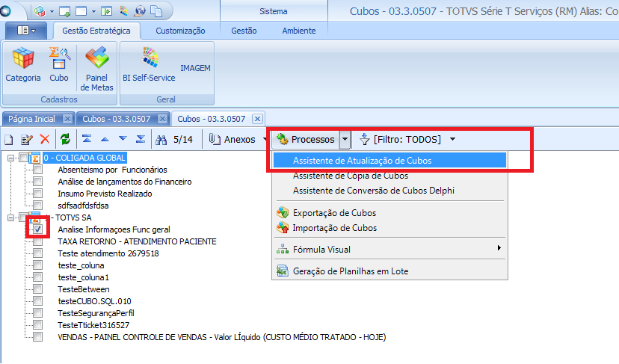This screenshot has height=364, width=619.
Task: Launch BI Self-Service
Action: pyautogui.click(x=149, y=65)
